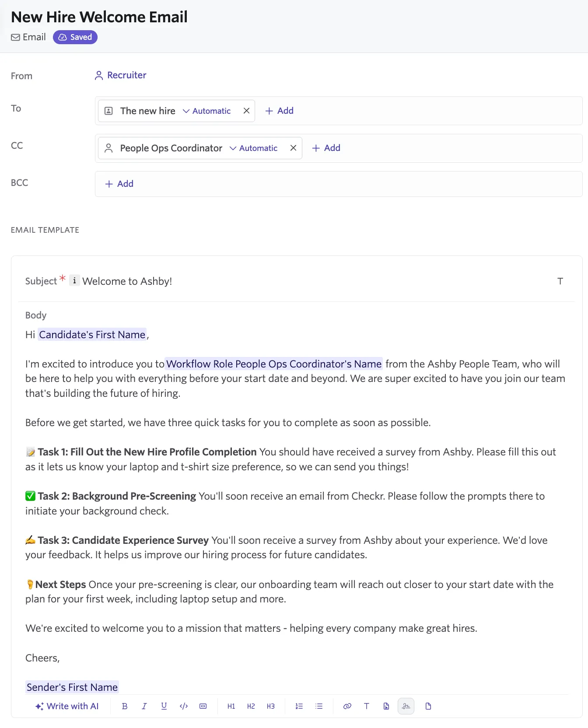Screen dimensions: 588x728
Task: Apply H1 heading style
Action: [231, 706]
